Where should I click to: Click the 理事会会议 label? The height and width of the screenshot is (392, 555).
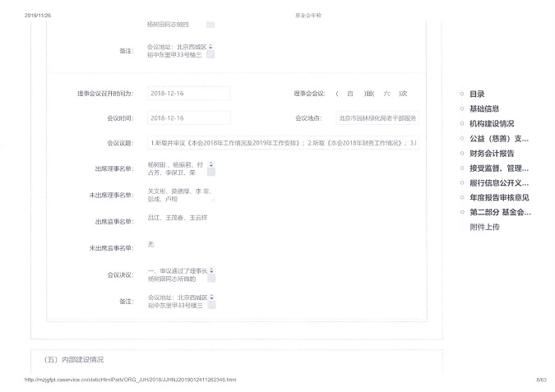coord(309,94)
